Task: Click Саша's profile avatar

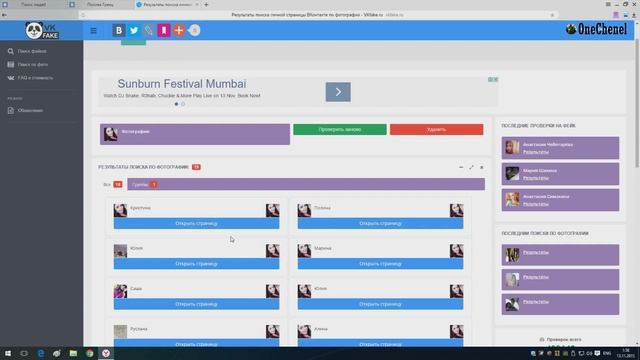Action: point(120,291)
